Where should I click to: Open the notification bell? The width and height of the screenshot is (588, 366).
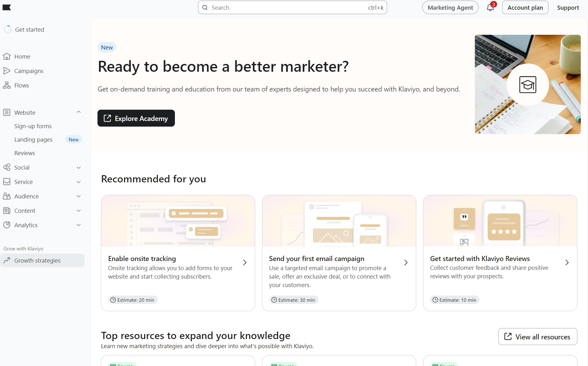pos(490,7)
